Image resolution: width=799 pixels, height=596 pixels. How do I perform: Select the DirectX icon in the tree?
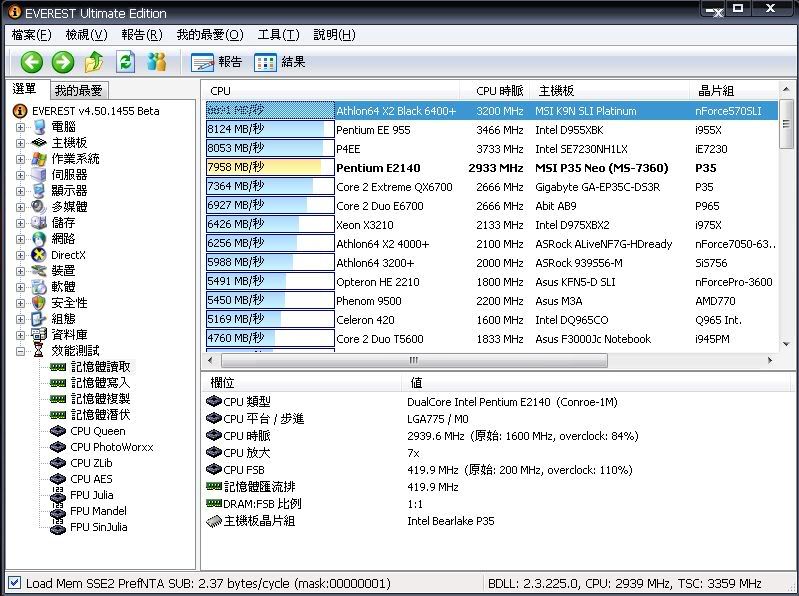40,255
